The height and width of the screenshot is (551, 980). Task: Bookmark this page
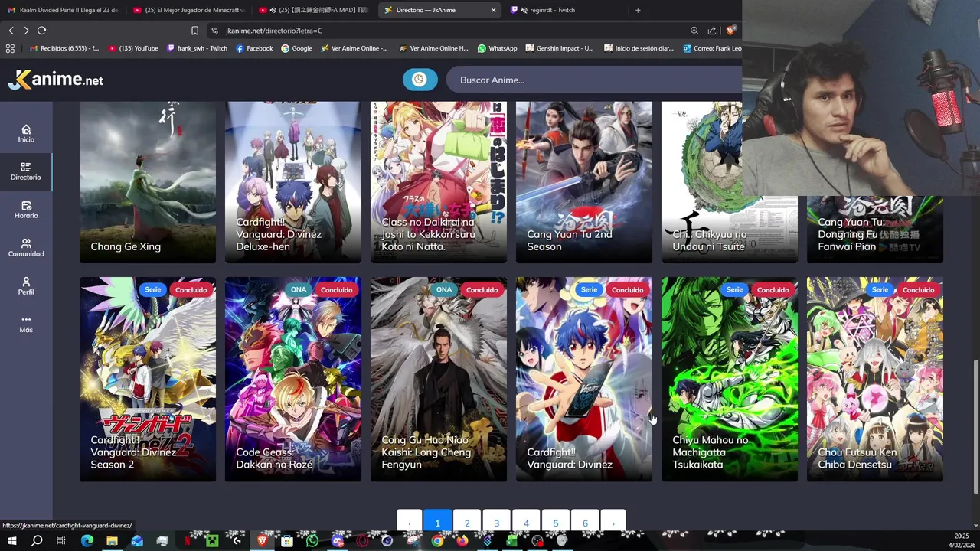(x=194, y=31)
